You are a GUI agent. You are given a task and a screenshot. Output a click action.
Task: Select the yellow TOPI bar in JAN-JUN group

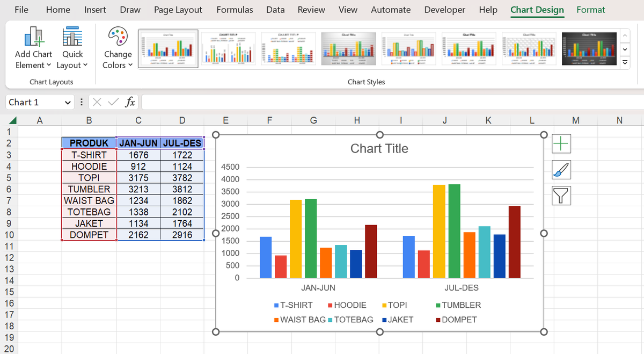[x=296, y=239]
